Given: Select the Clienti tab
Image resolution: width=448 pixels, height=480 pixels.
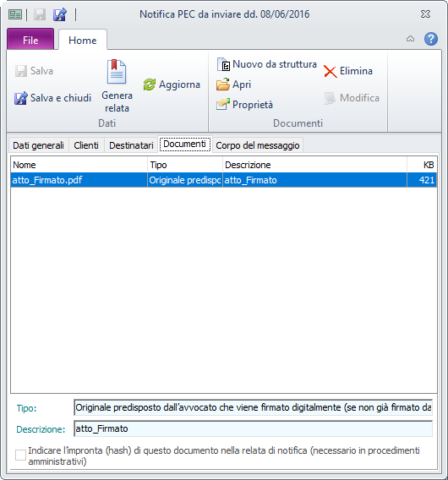Looking at the screenshot, I should [x=86, y=145].
